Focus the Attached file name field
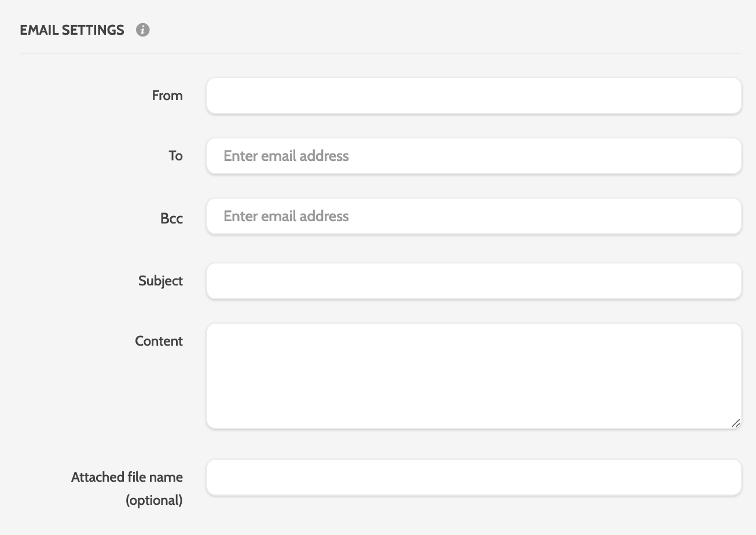This screenshot has width=756, height=535. coord(474,478)
